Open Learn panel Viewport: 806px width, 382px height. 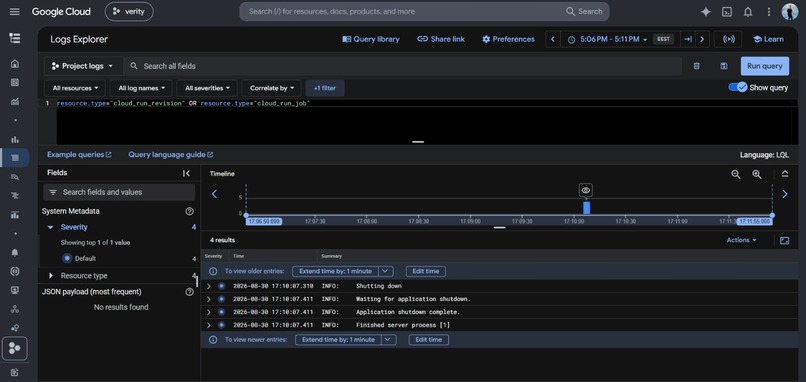tap(768, 39)
